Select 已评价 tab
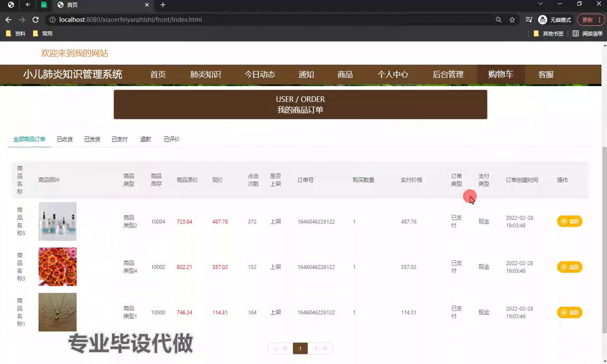The height and width of the screenshot is (364, 607). pyautogui.click(x=172, y=139)
